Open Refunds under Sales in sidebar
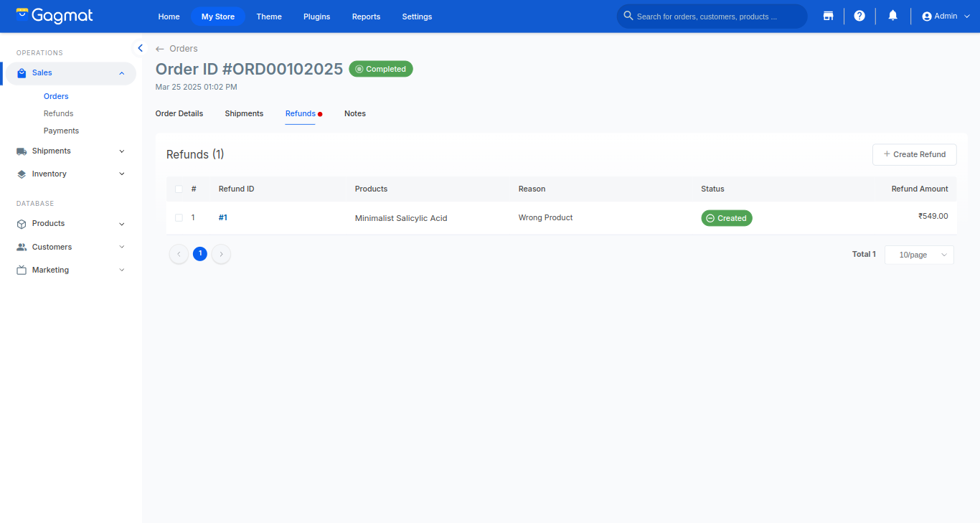This screenshot has height=523, width=980. pyautogui.click(x=59, y=113)
